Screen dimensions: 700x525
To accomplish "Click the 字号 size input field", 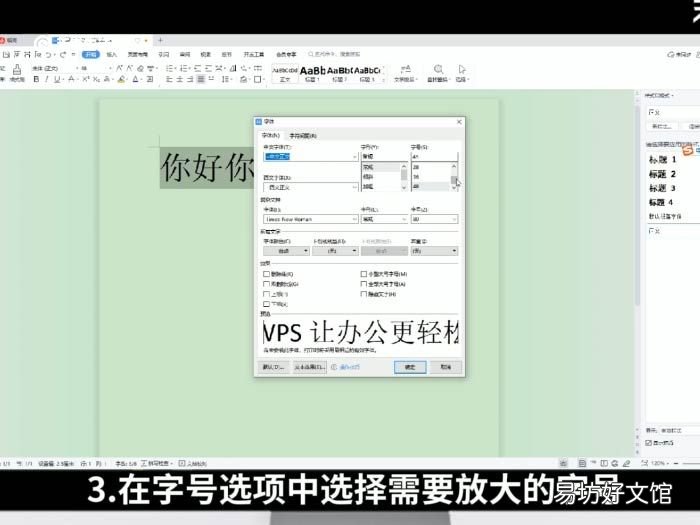I will [x=434, y=157].
